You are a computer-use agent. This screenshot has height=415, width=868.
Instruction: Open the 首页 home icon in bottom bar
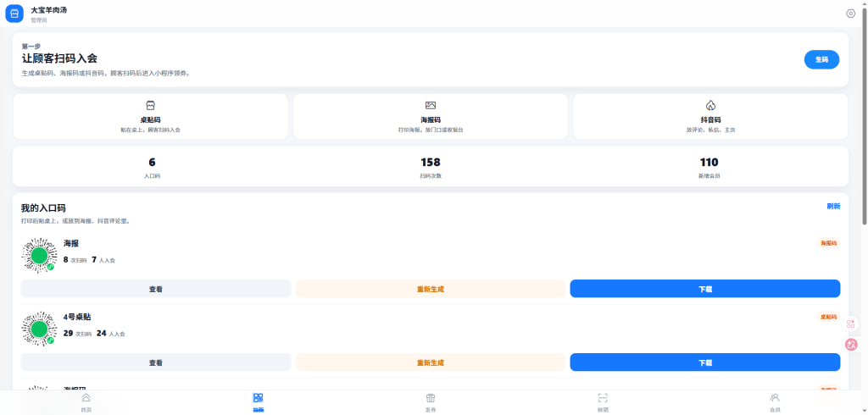point(86,398)
